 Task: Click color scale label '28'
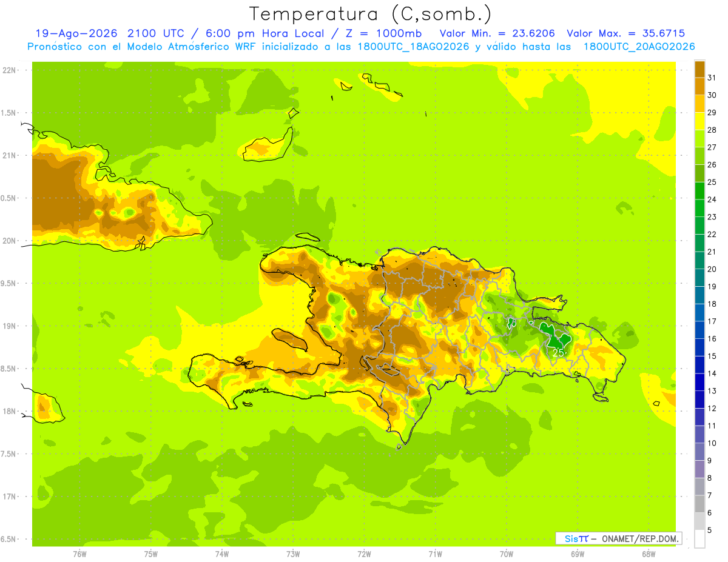click(712, 129)
